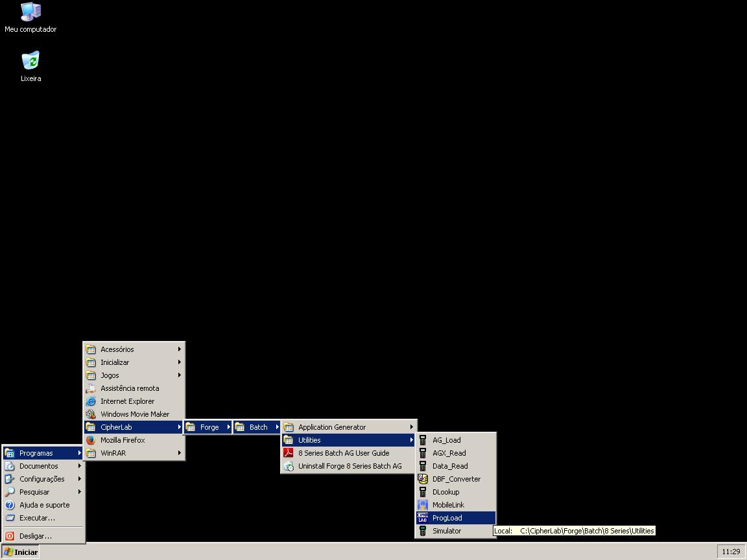The image size is (747, 560).
Task: Open 8 Series Batch AG User Guide
Action: 350,453
